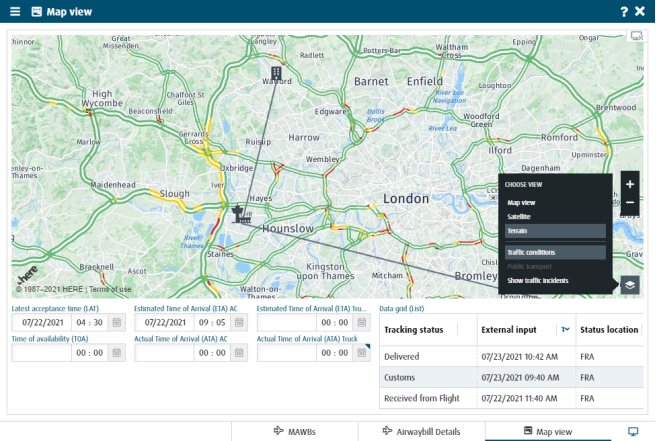Select the bottom Map view tab
656x441 pixels.
point(548,431)
